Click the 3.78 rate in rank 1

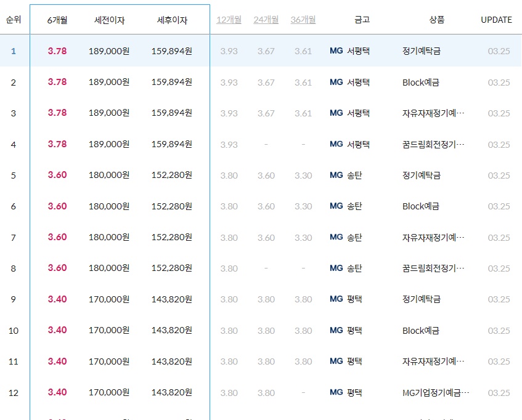click(x=56, y=50)
